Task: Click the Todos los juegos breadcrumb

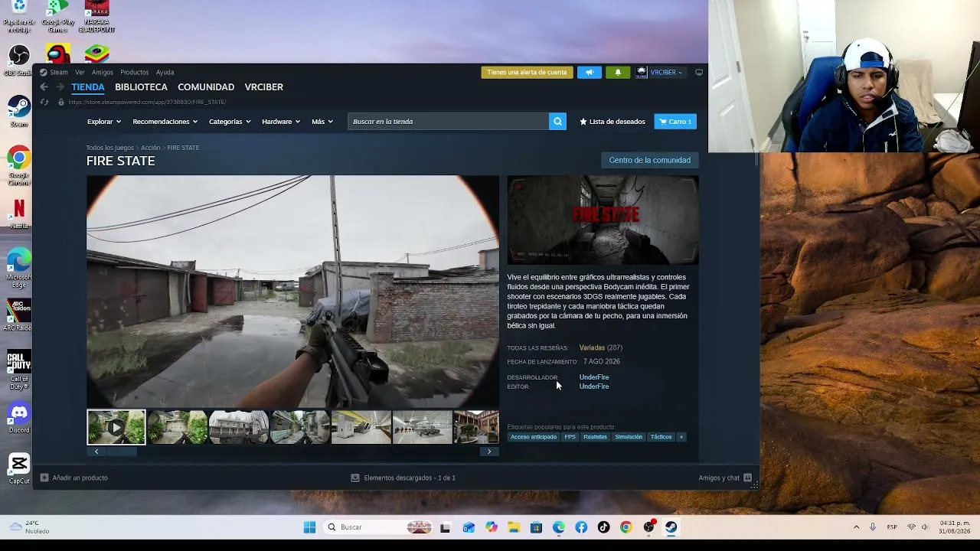Action: [x=110, y=148]
